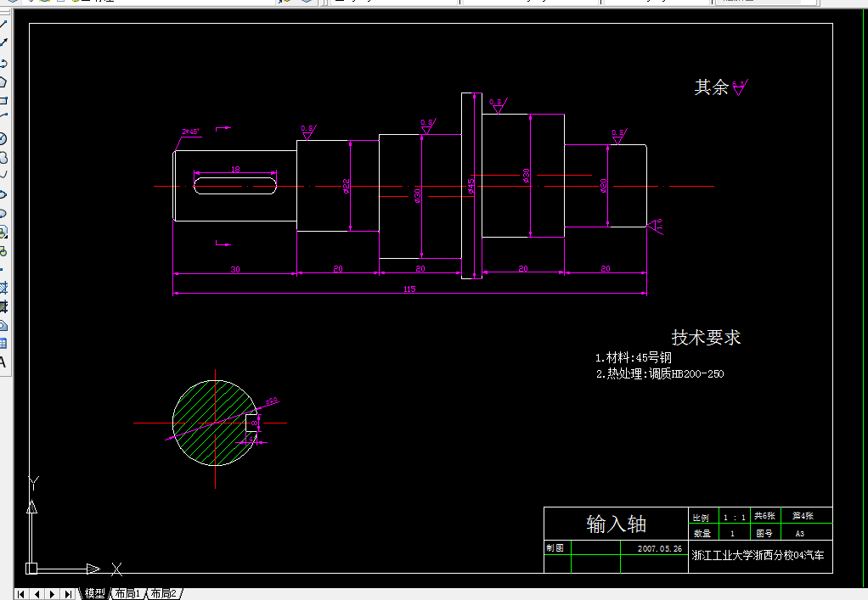Switch to the 模型 tab

pos(94,593)
